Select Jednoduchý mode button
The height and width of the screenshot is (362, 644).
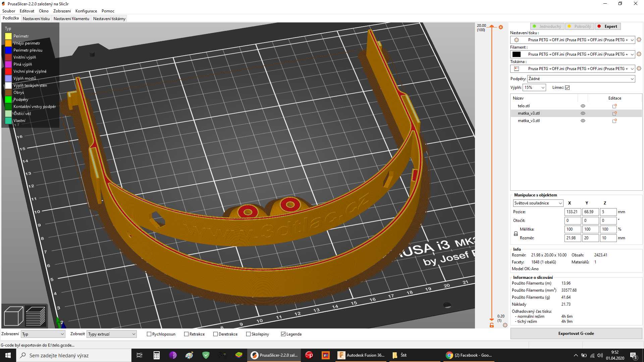point(547,26)
